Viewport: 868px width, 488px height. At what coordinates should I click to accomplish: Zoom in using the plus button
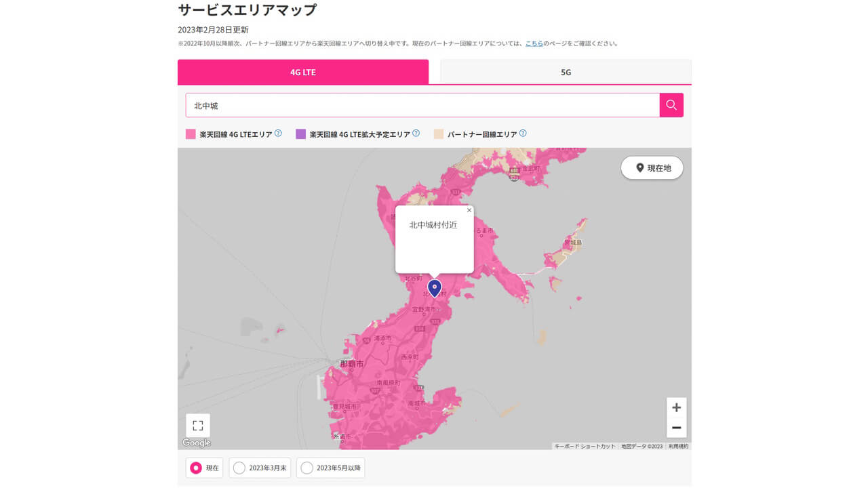point(676,407)
